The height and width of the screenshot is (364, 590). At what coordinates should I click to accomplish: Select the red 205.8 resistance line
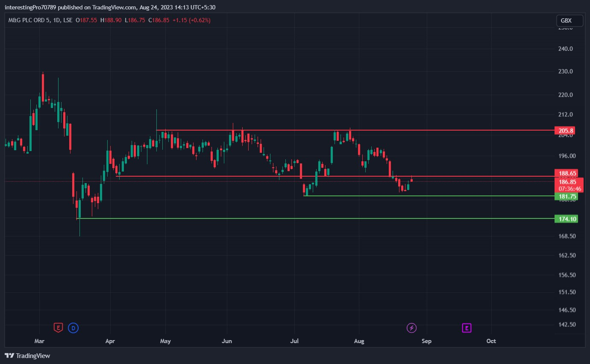pos(355,130)
